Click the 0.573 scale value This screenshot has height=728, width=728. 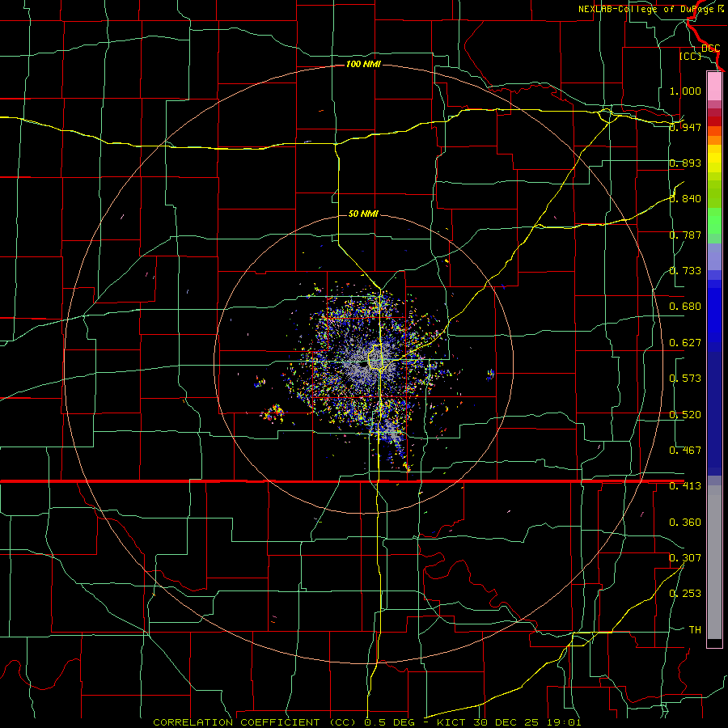[x=685, y=379]
